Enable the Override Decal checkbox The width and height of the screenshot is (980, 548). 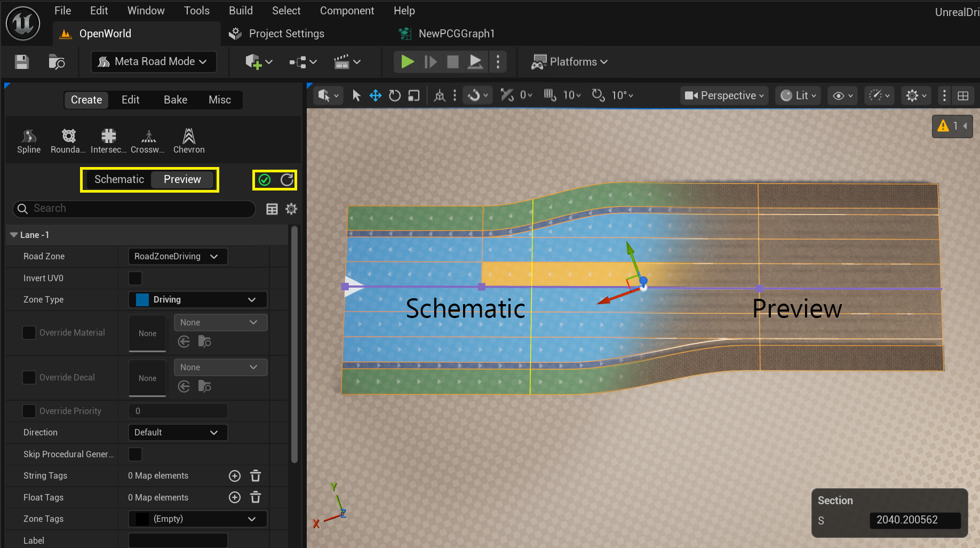pyautogui.click(x=29, y=377)
